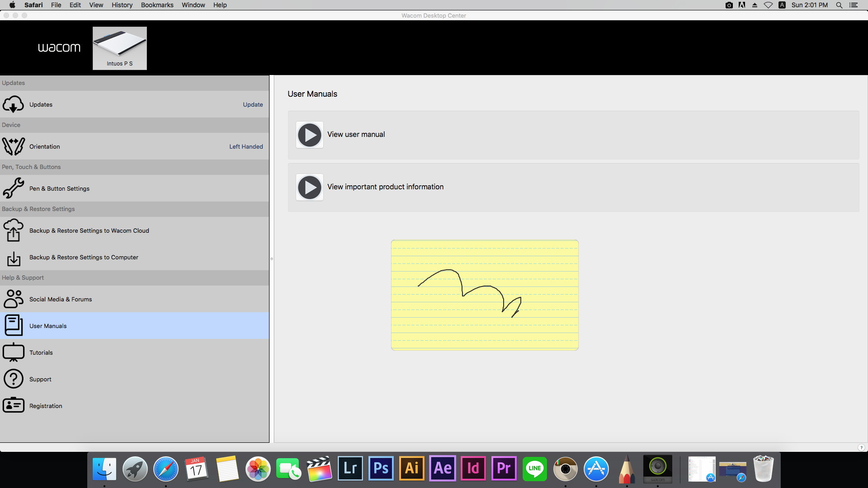Open Final Cut Pro from the Dock
868x488 pixels.
(x=320, y=469)
